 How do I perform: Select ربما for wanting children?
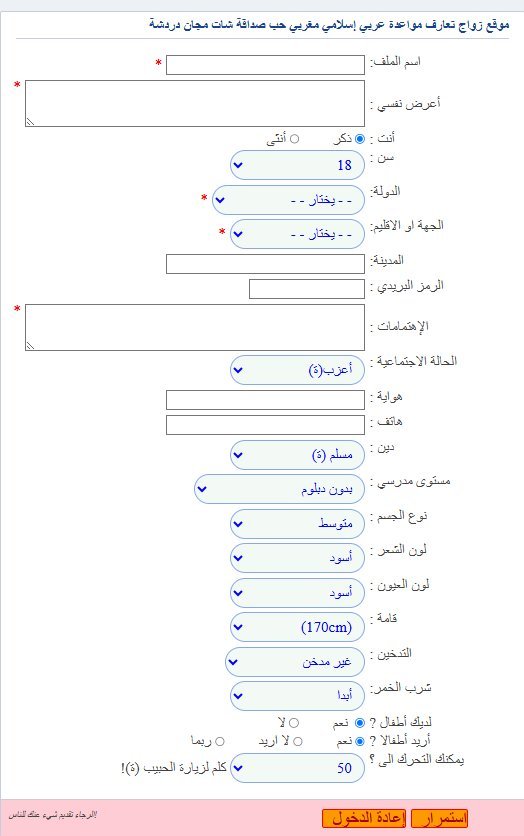pos(220,741)
